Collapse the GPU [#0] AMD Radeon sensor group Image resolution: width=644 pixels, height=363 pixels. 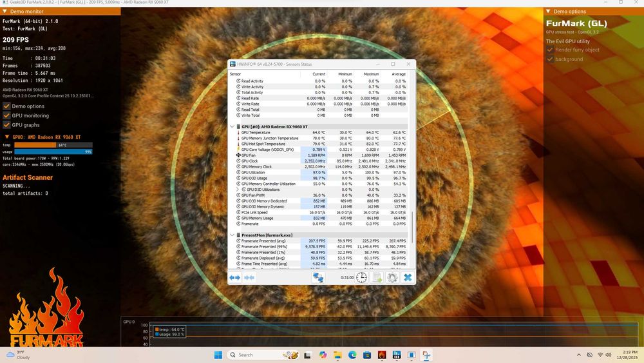[232, 126]
